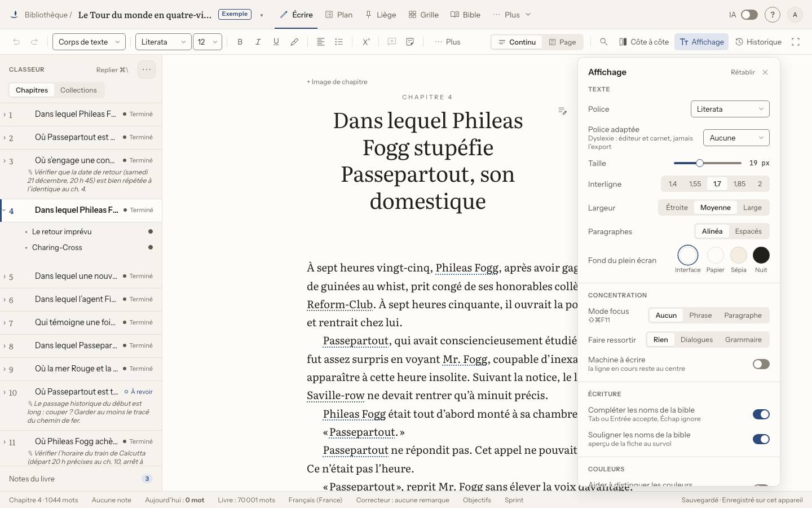
Task: Click the superscript icon
Action: [366, 42]
